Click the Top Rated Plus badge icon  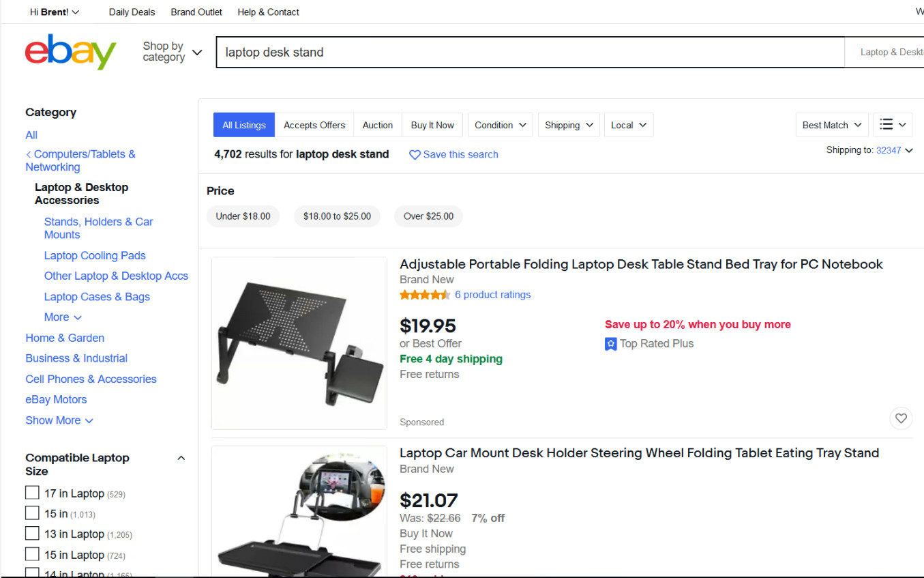[610, 343]
